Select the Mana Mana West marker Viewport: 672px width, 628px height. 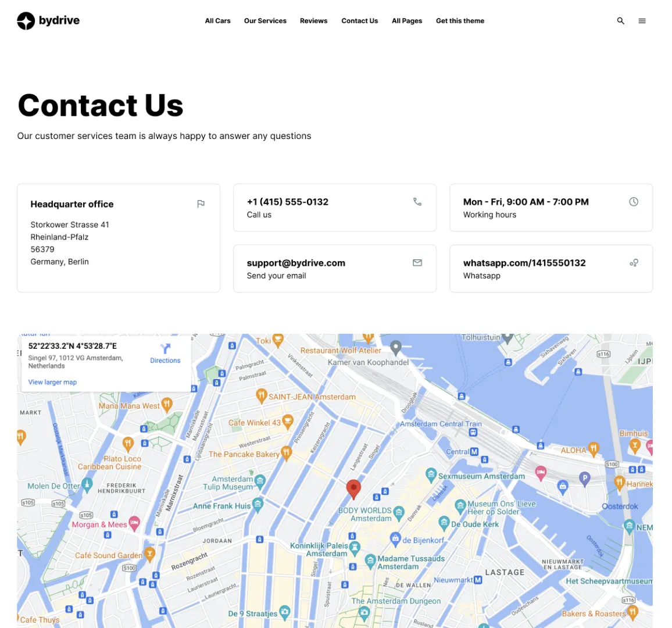coord(167,404)
